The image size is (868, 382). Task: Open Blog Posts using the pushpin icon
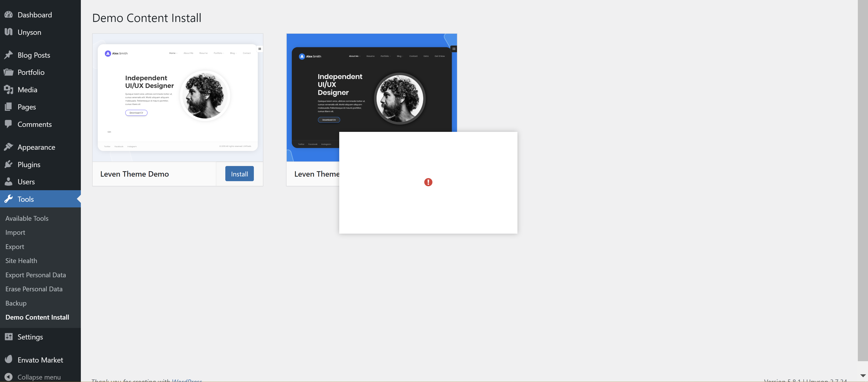[x=9, y=55]
